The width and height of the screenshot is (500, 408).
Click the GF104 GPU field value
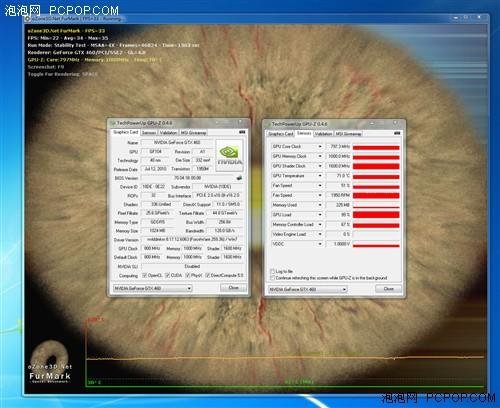click(x=155, y=152)
